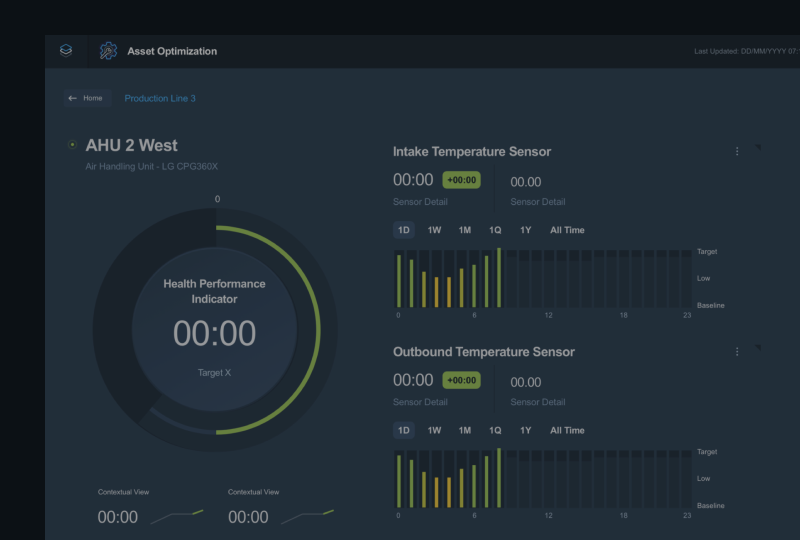The height and width of the screenshot is (540, 800).
Task: Select All Time range for Outbound Temperature Sensor
Action: (567, 430)
